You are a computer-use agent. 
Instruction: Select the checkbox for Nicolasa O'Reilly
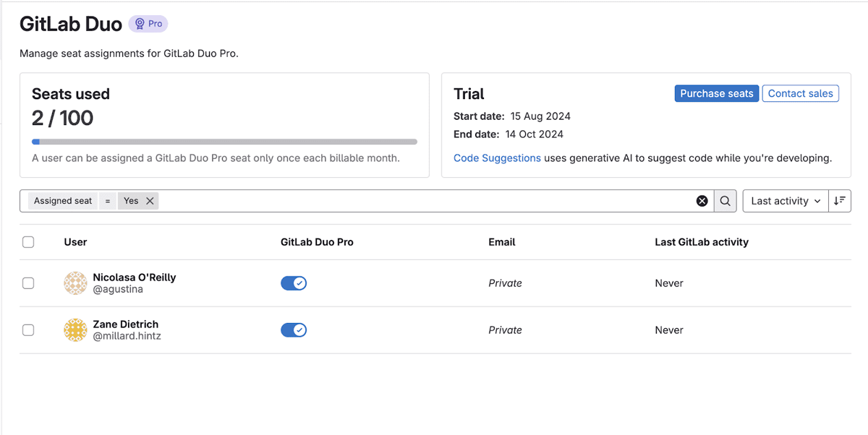click(x=28, y=283)
